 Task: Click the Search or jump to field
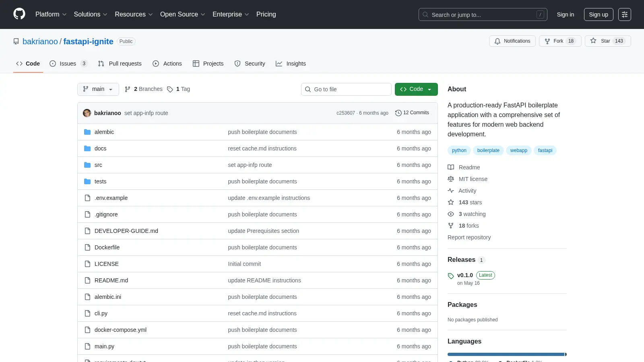(483, 14)
